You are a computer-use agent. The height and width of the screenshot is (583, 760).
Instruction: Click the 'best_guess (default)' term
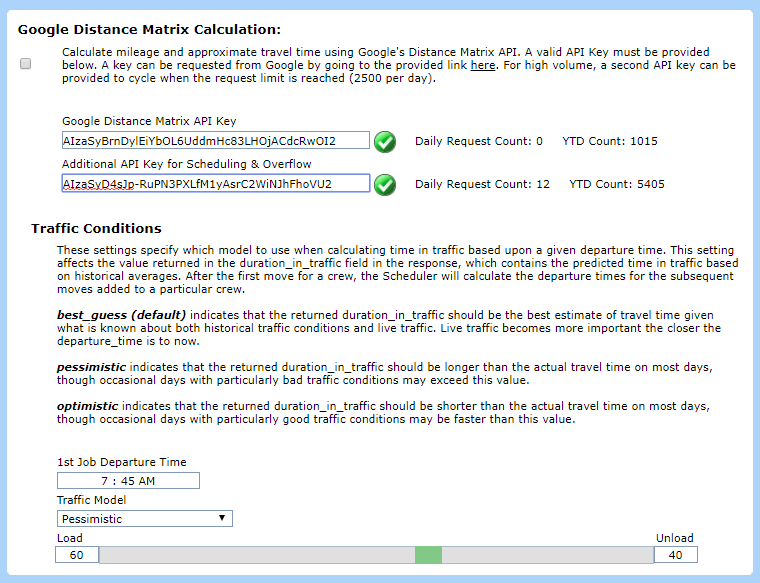coord(121,315)
